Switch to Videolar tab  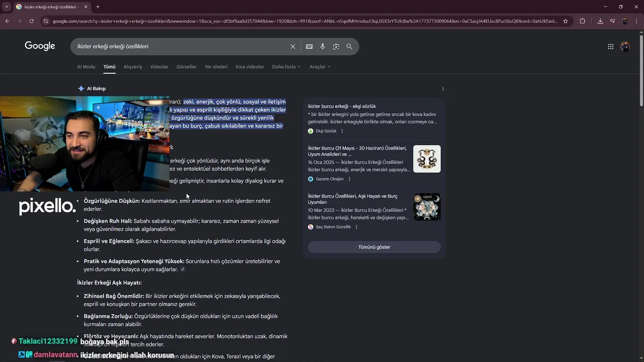click(159, 67)
